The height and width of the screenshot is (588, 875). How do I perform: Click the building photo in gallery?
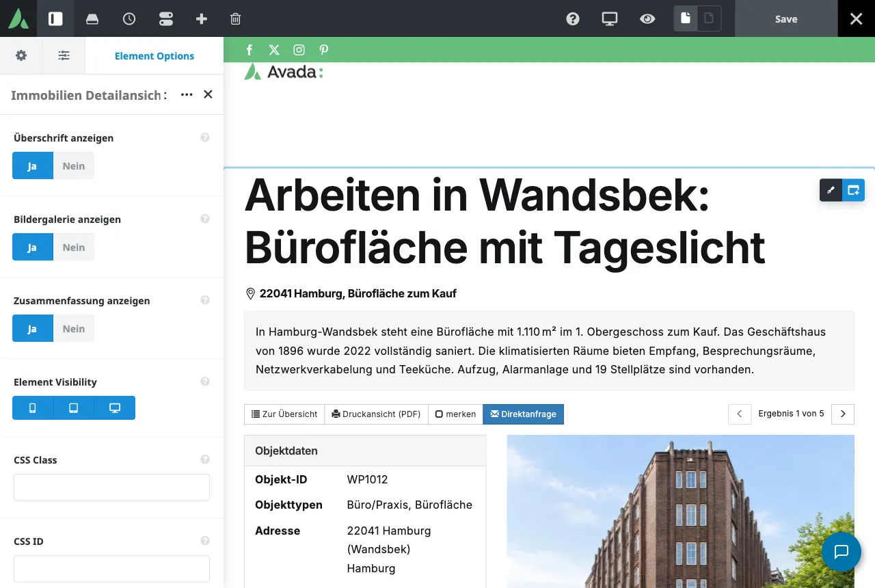tap(680, 511)
